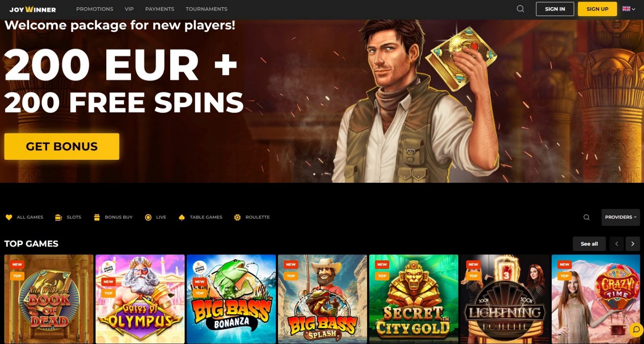This screenshot has width=644, height=344.
Task: Open the Lightning Roulette game tile
Action: [x=505, y=299]
